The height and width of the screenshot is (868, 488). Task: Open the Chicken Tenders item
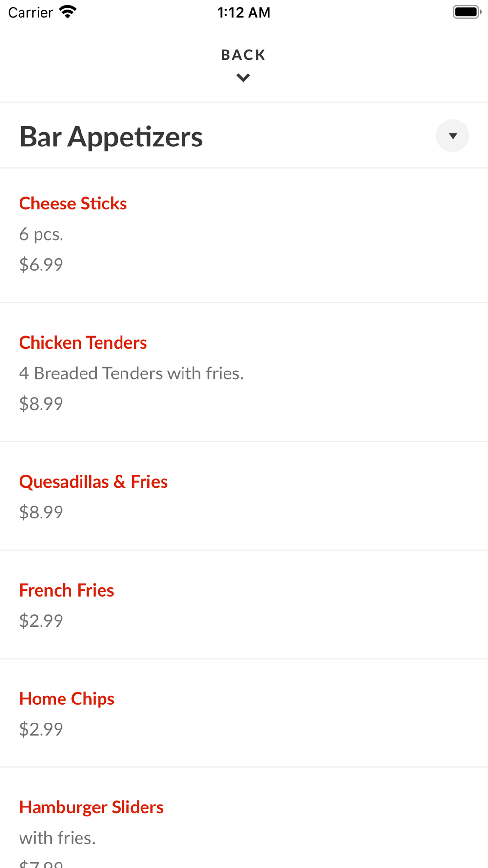click(x=83, y=343)
